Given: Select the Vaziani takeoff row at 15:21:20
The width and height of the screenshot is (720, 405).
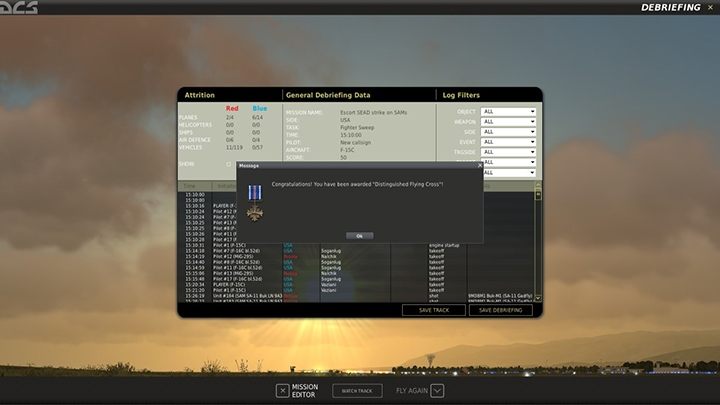Looking at the screenshot, I should [x=300, y=290].
